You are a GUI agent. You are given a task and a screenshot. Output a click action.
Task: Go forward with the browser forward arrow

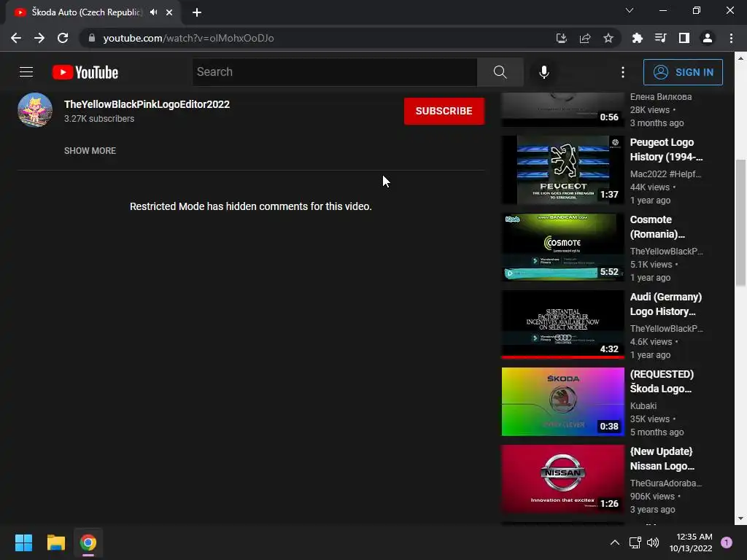[x=39, y=38]
